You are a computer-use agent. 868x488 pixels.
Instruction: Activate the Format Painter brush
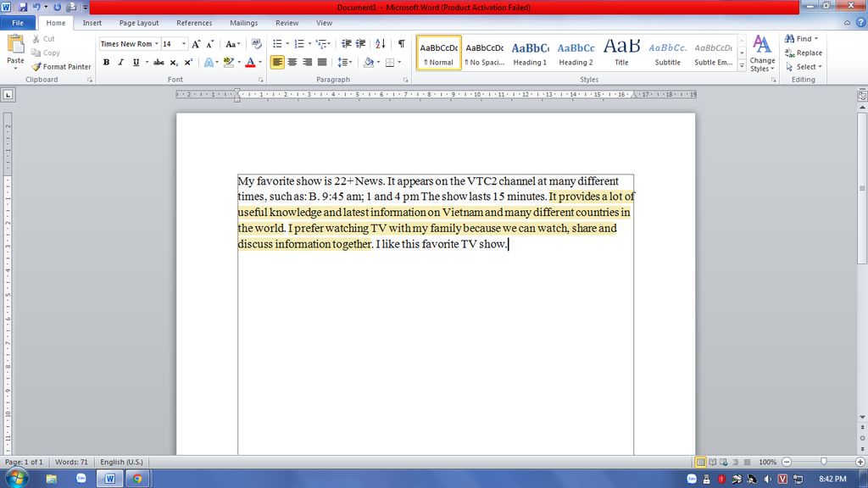(36, 66)
